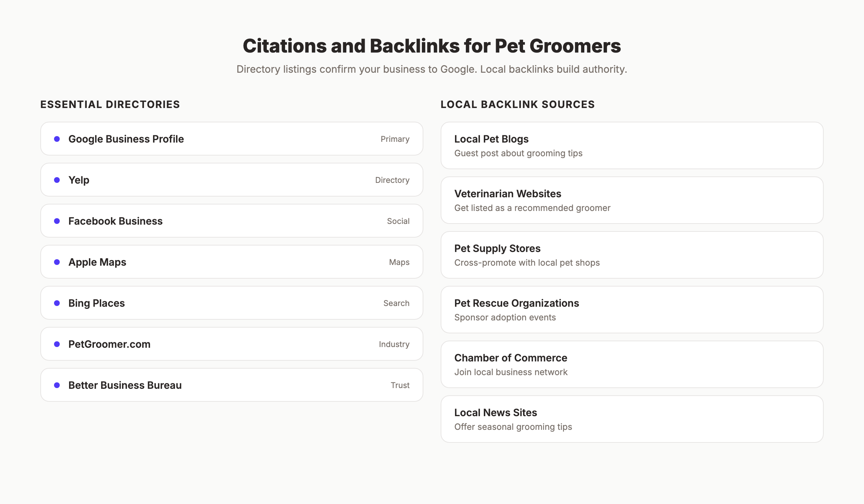Click the Social tag on Facebook Business

coord(397,221)
